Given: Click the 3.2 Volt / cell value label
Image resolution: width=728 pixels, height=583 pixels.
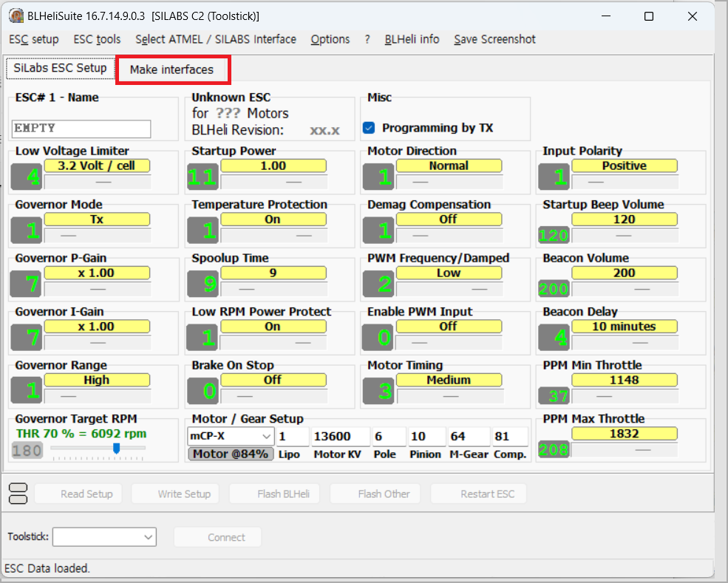Looking at the screenshot, I should coord(97,166).
